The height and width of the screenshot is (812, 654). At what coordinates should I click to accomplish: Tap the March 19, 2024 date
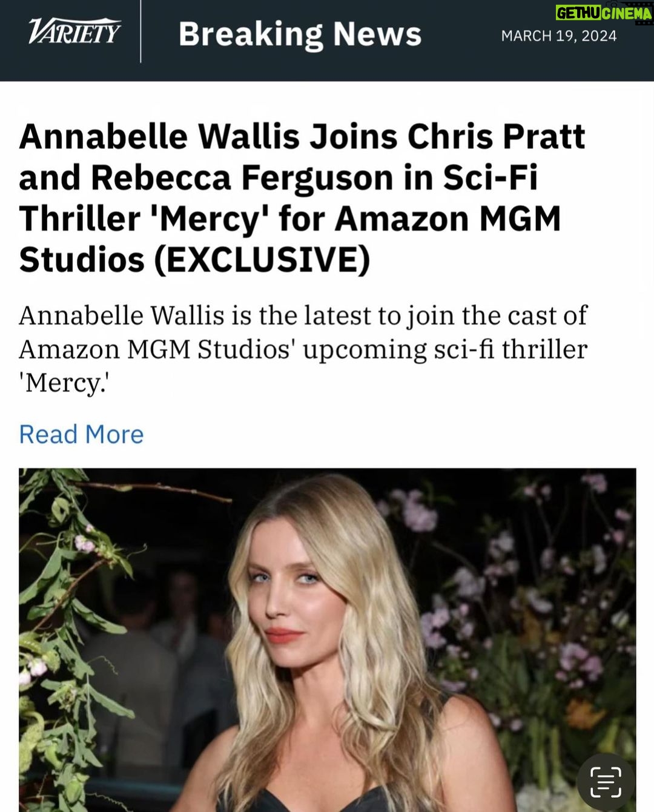pos(558,36)
